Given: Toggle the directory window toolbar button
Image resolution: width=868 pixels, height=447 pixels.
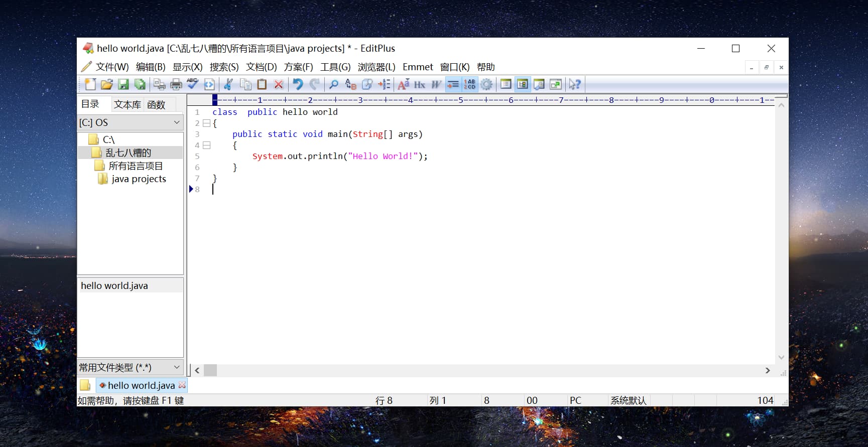Looking at the screenshot, I should coord(522,84).
